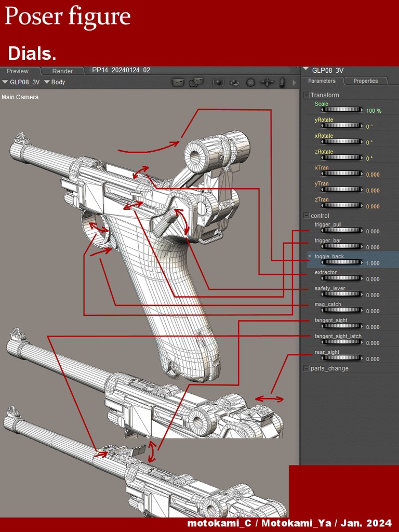Click the Main Camera label
This screenshot has width=399, height=532.
coord(20,97)
